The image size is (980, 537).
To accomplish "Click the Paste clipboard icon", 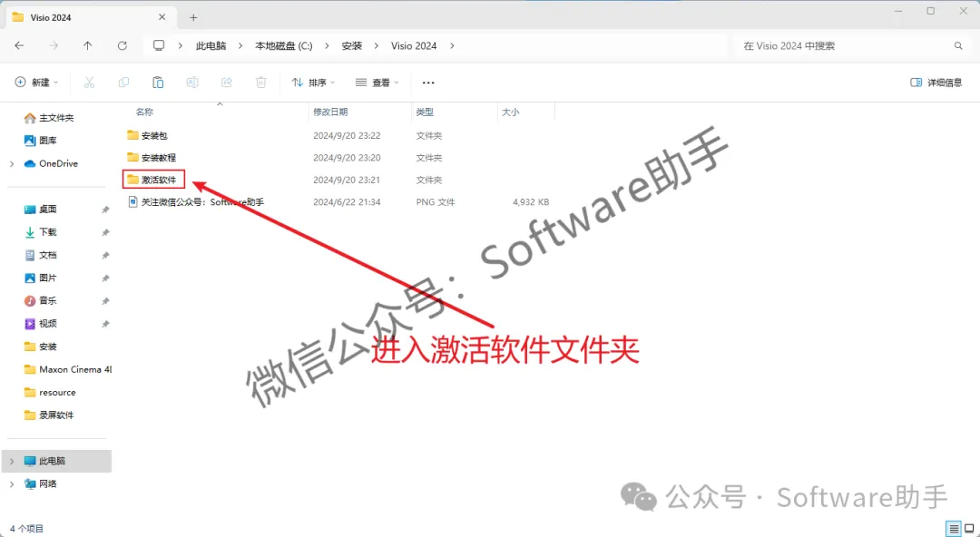I will [158, 83].
